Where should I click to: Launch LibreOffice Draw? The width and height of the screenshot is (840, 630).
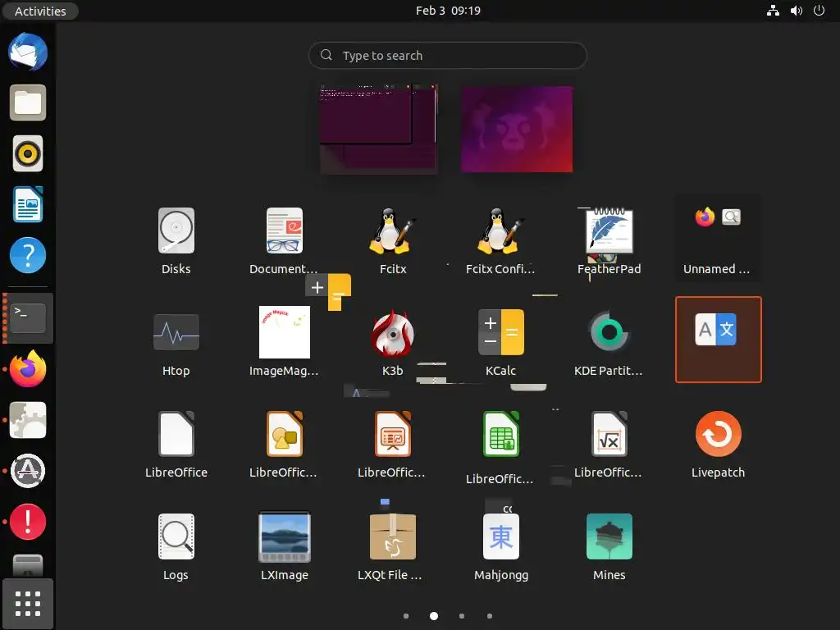point(284,444)
